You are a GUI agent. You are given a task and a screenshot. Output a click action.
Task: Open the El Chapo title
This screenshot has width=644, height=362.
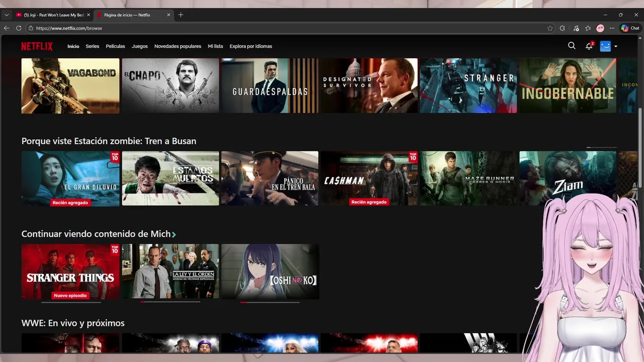[171, 85]
